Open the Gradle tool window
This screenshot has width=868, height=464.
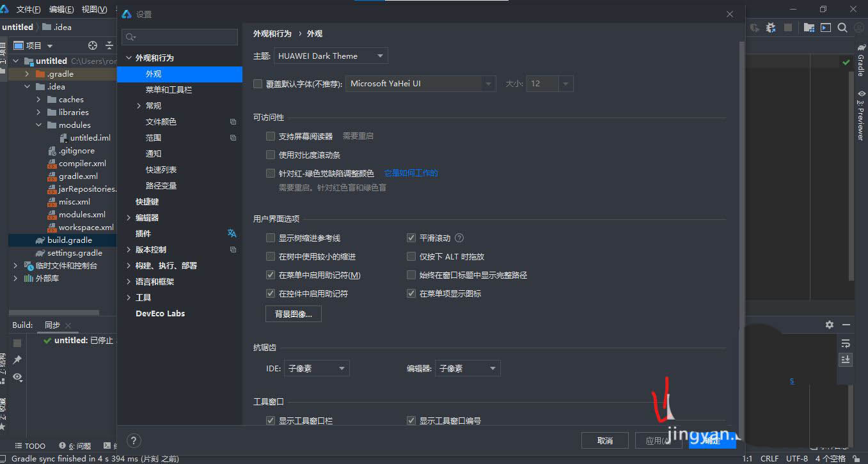(x=861, y=61)
